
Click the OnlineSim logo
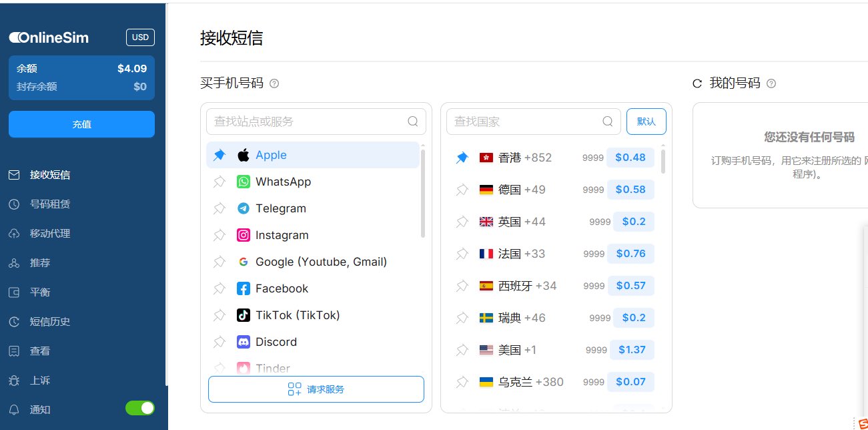49,38
